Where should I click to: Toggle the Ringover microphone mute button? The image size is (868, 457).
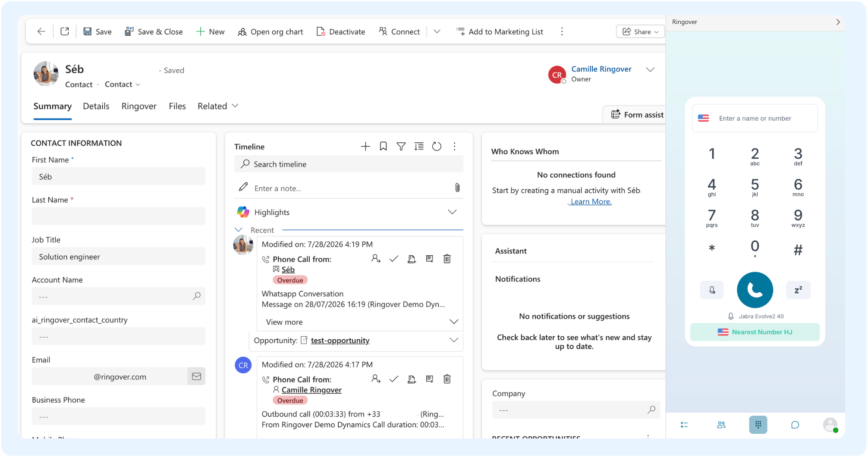pos(712,290)
